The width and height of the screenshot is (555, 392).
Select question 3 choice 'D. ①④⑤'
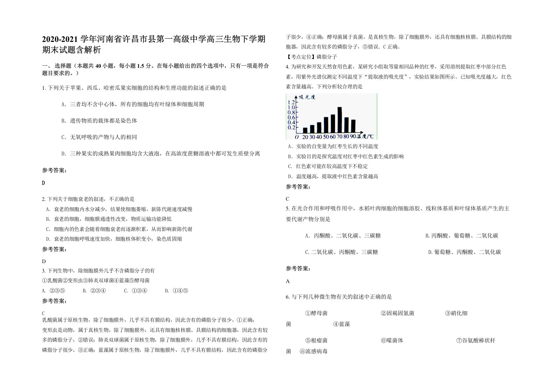pyautogui.click(x=177, y=291)
